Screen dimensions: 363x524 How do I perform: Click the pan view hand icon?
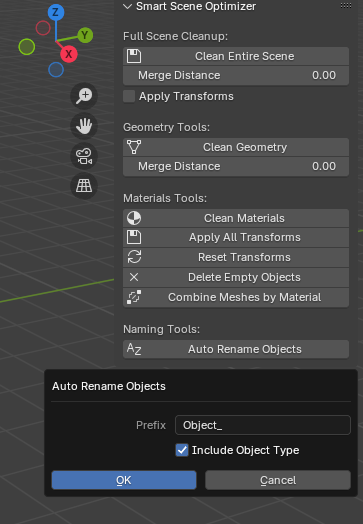pyautogui.click(x=84, y=126)
